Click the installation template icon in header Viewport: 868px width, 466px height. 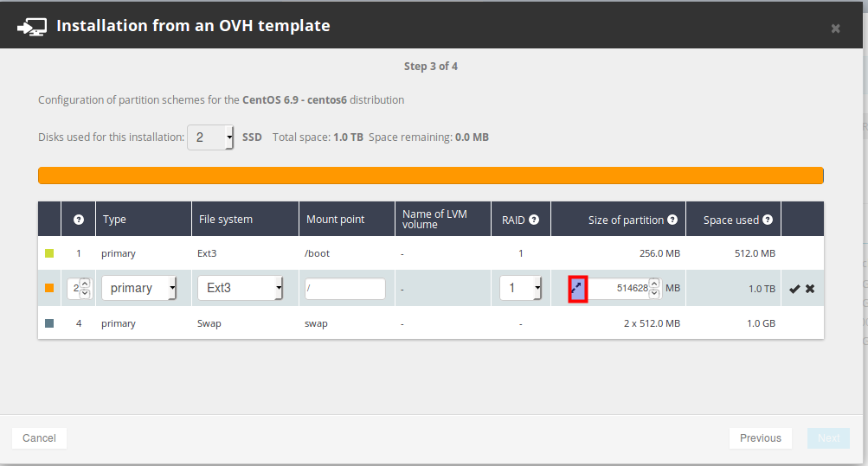pos(32,26)
